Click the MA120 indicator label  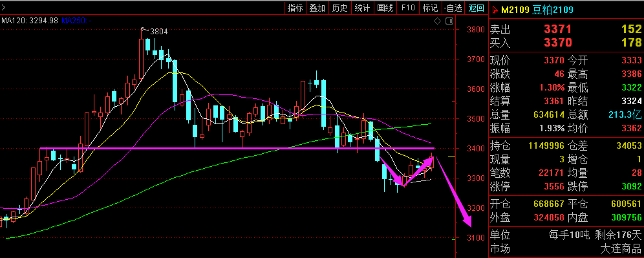pyautogui.click(x=30, y=21)
